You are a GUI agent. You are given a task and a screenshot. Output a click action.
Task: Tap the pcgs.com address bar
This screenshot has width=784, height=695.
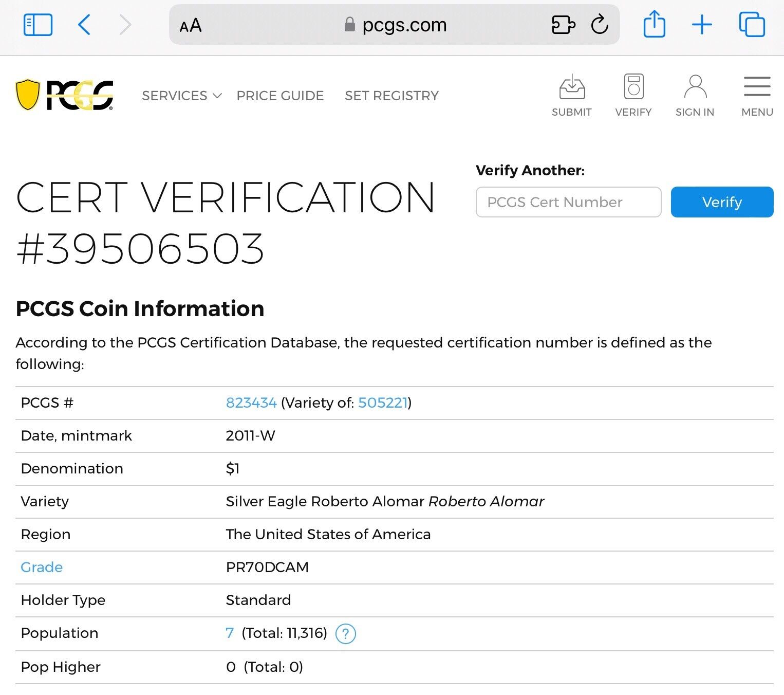395,25
